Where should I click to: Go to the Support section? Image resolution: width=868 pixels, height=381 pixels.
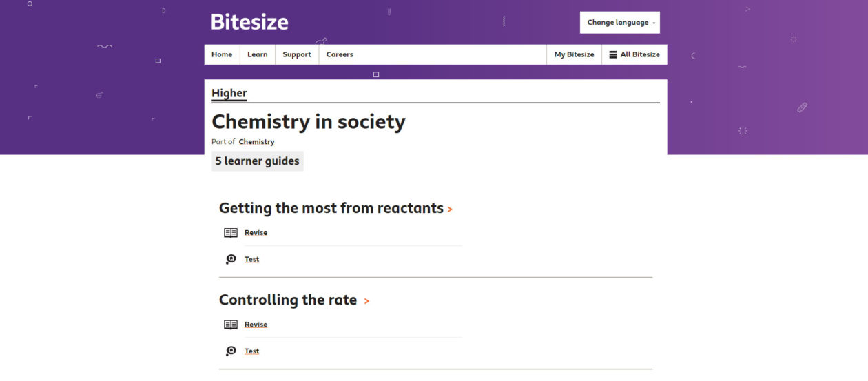297,55
